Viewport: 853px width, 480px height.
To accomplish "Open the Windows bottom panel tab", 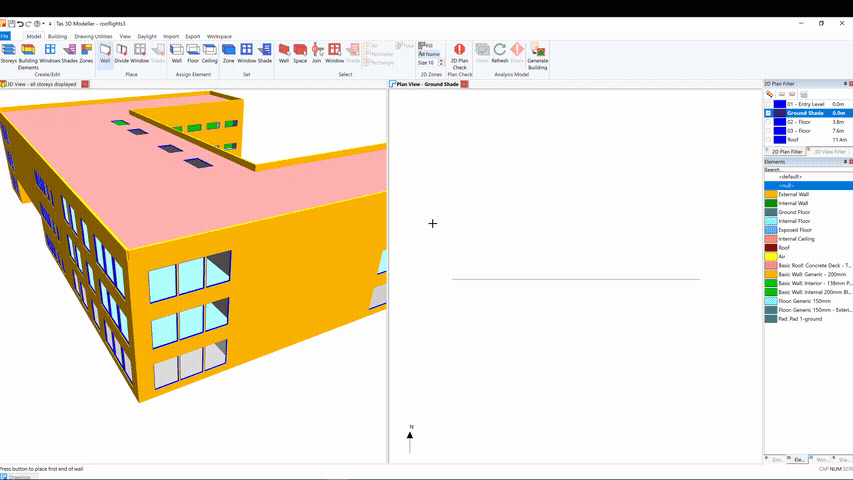I will point(819,460).
